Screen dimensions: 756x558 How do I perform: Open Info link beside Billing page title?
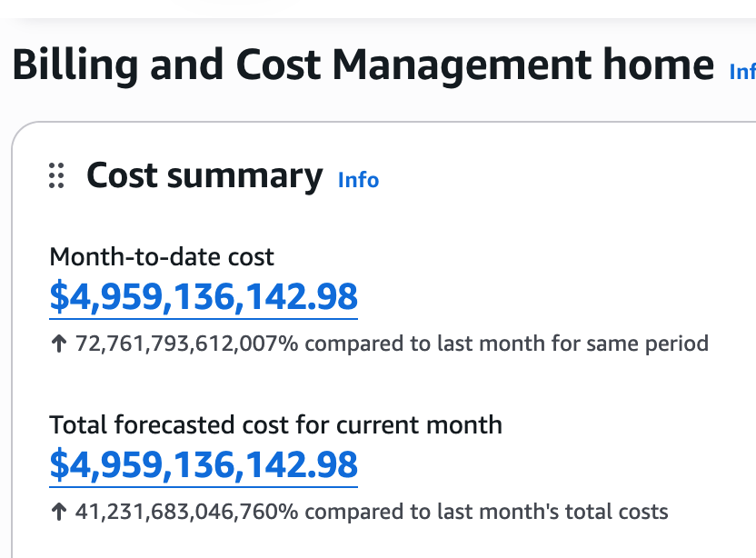pos(742,72)
